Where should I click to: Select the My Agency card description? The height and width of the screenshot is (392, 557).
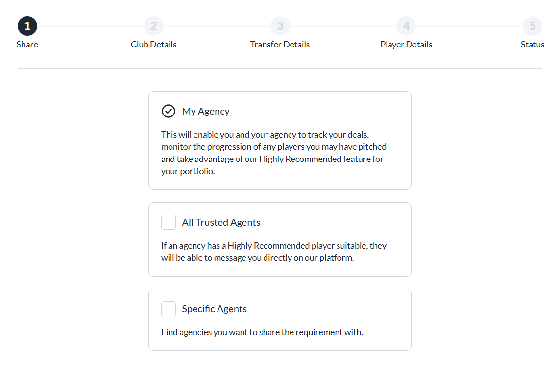coord(273,153)
